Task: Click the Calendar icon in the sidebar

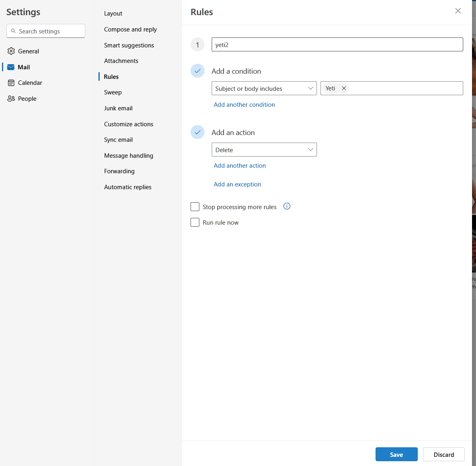Action: click(x=11, y=83)
